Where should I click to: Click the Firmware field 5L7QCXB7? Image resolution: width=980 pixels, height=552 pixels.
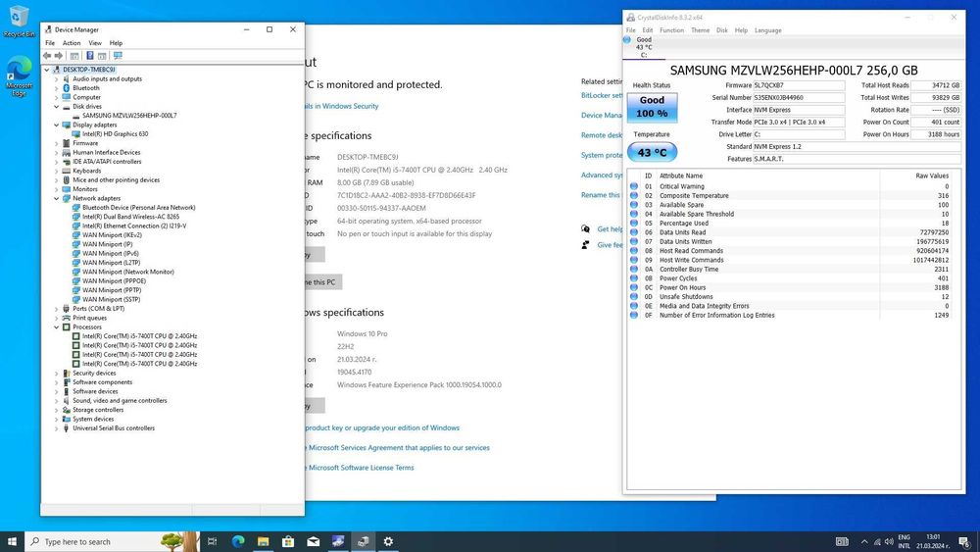pos(799,85)
